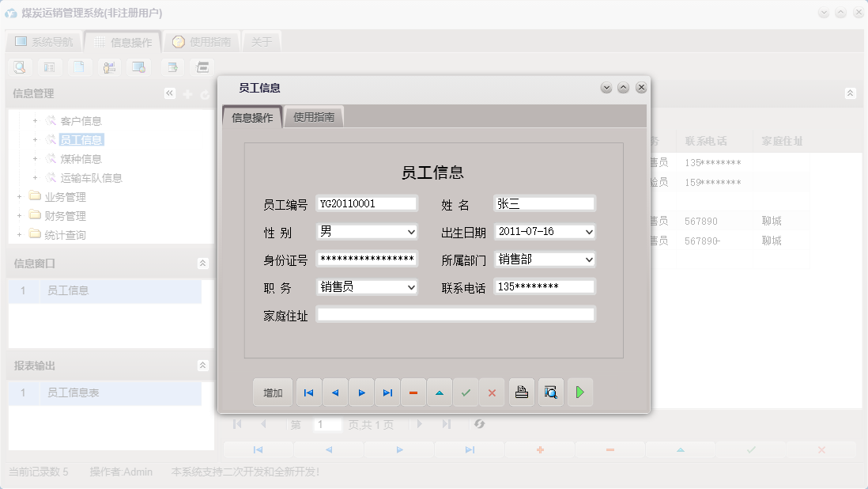Go to the first record arrow

click(x=308, y=392)
